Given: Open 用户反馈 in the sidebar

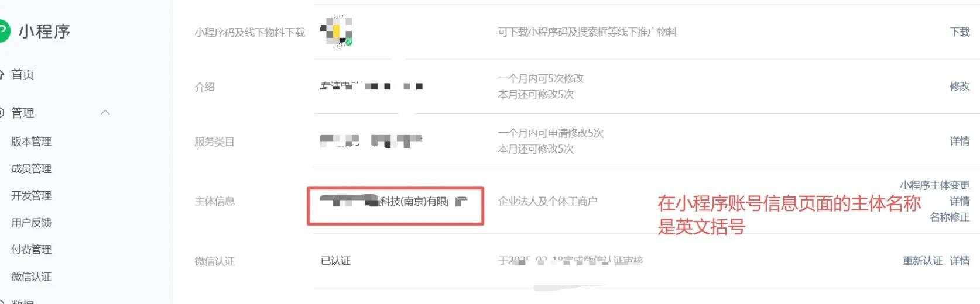Looking at the screenshot, I should click(x=31, y=223).
